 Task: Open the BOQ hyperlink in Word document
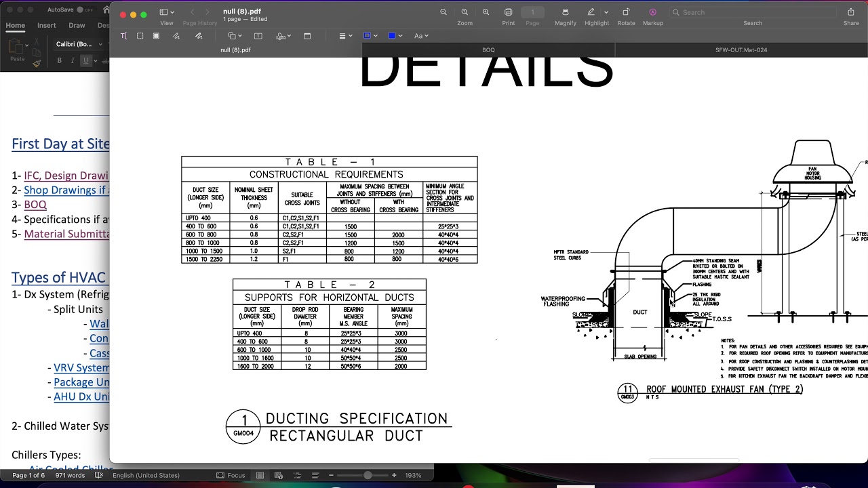coord(35,205)
